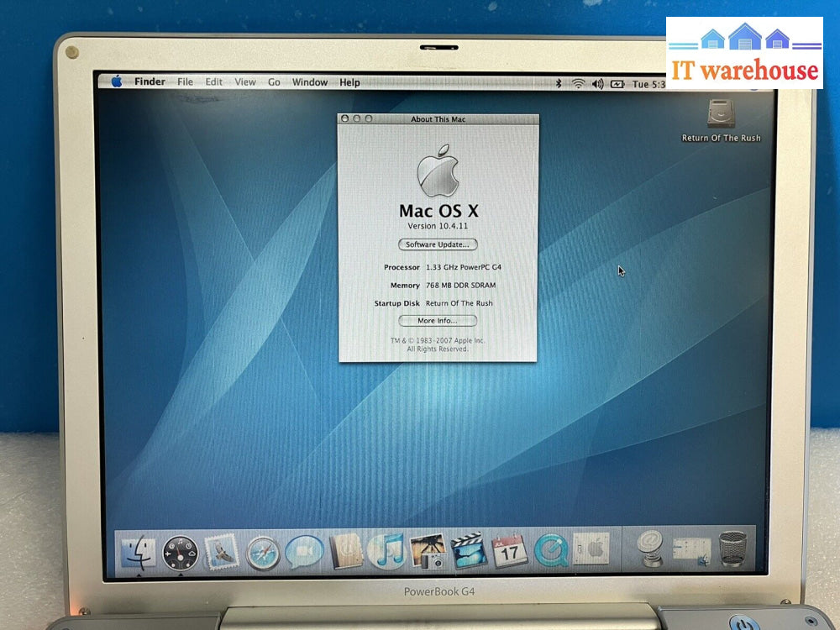Open System Preferences in dock
The image size is (840, 630).
coord(591,550)
